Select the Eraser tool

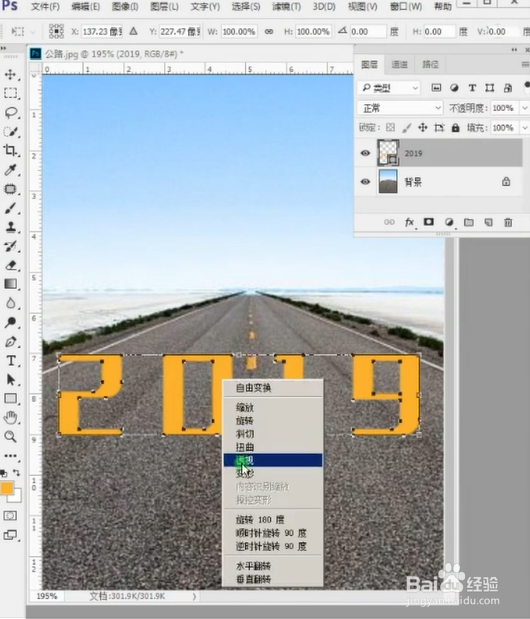pyautogui.click(x=11, y=265)
